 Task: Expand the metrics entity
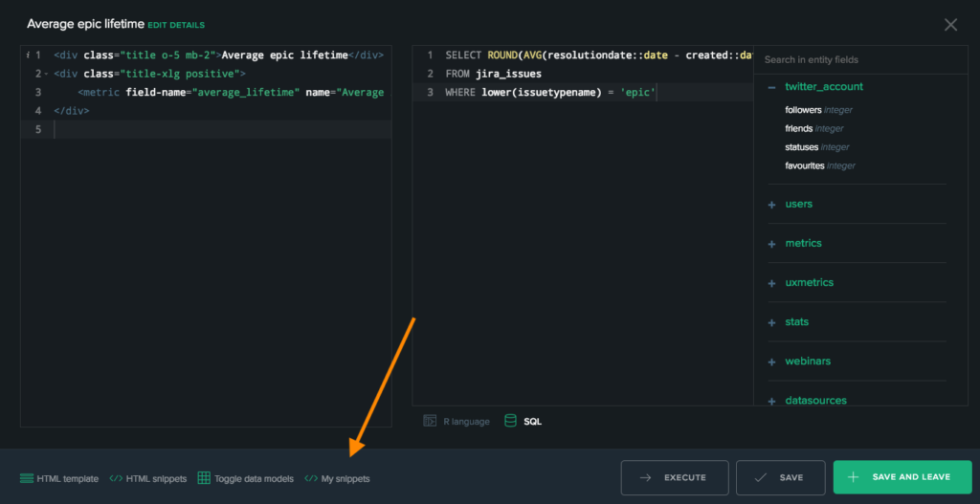pyautogui.click(x=772, y=244)
